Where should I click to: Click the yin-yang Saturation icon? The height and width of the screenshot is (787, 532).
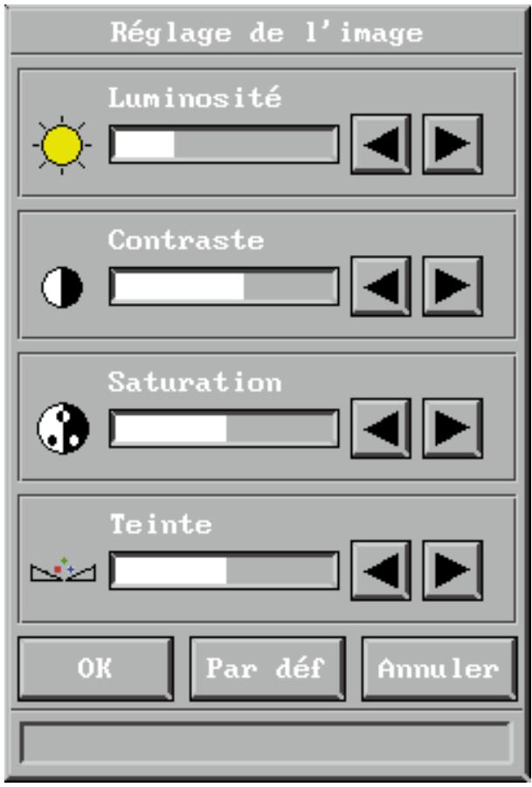coord(63,428)
